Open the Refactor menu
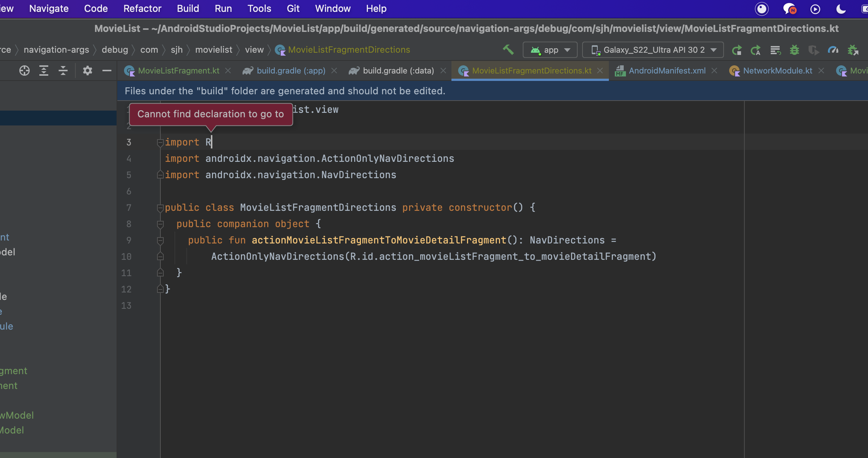This screenshot has width=868, height=458. (x=143, y=9)
